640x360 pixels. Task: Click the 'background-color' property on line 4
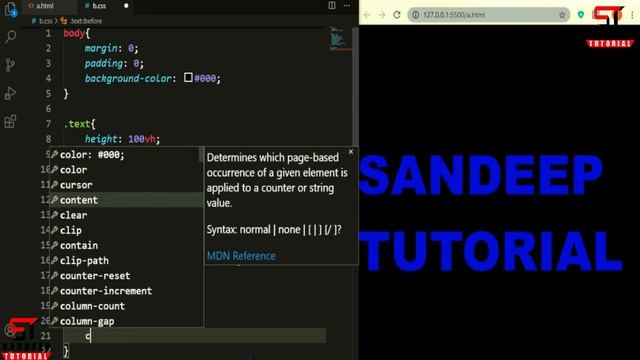[128, 78]
